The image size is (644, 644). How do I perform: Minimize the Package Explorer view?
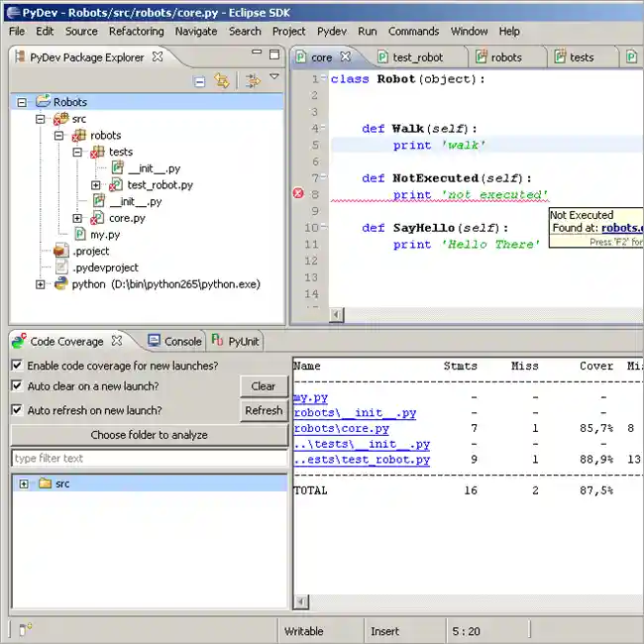coord(257,53)
